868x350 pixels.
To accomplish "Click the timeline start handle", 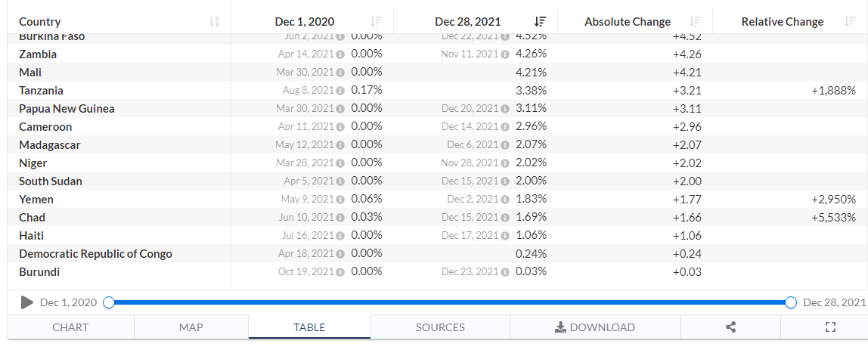I will point(109,302).
